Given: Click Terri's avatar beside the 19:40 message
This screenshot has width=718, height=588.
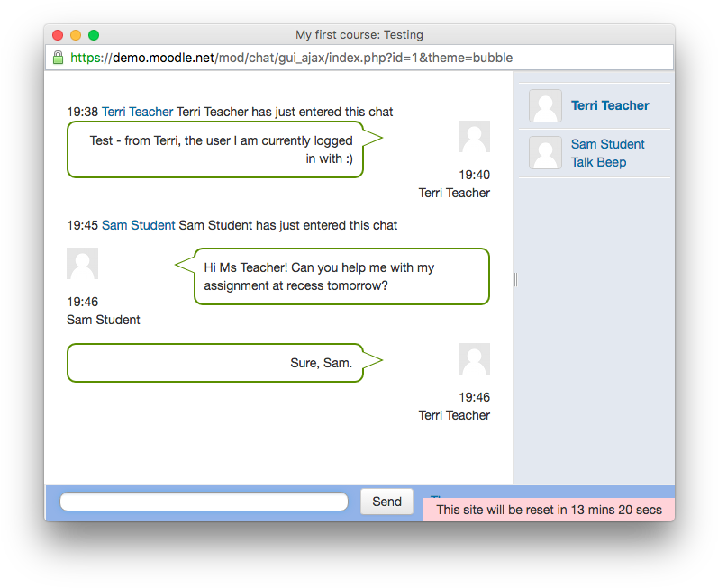Looking at the screenshot, I should click(474, 137).
